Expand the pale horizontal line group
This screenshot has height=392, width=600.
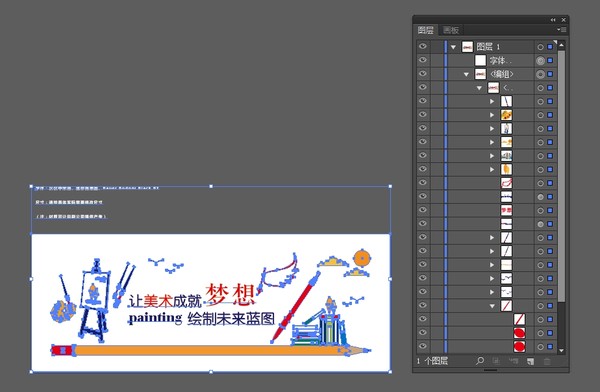(x=492, y=265)
